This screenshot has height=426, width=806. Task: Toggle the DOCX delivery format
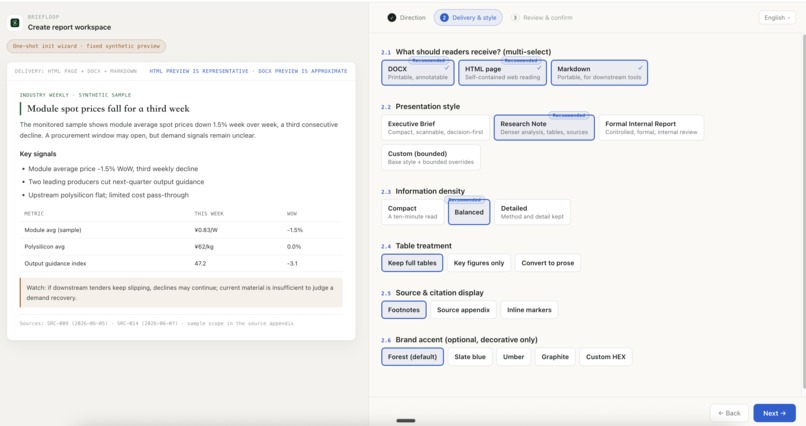pyautogui.click(x=418, y=72)
